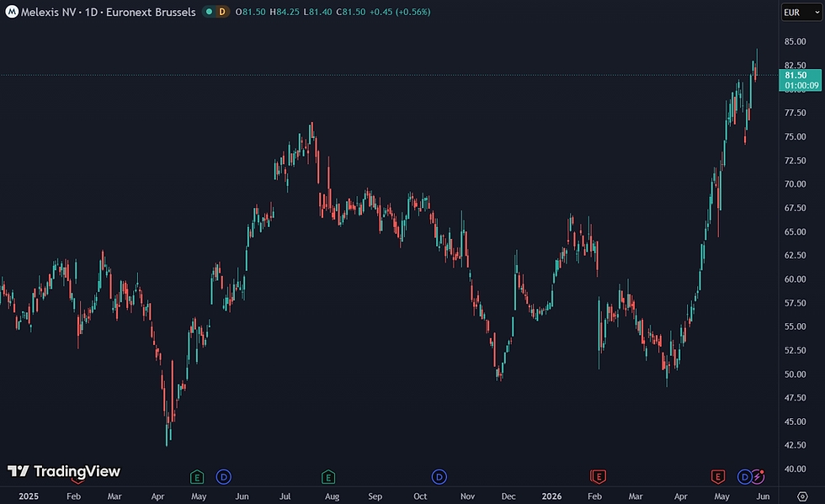Click the Melexis NV logo icon
This screenshot has height=504, width=825.
tap(12, 12)
